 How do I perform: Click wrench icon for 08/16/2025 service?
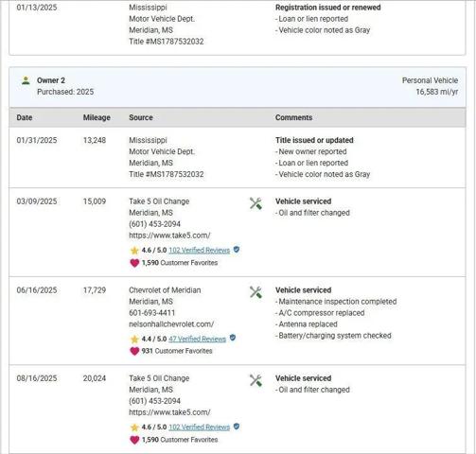click(x=256, y=380)
